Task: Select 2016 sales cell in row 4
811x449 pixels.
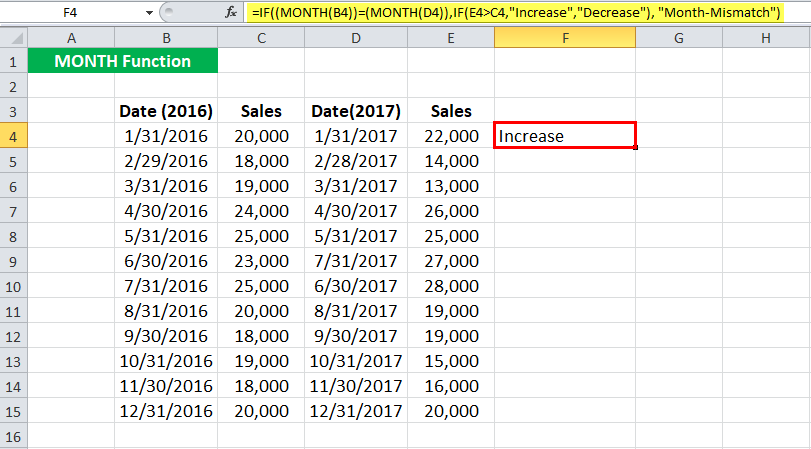Action: (261, 136)
